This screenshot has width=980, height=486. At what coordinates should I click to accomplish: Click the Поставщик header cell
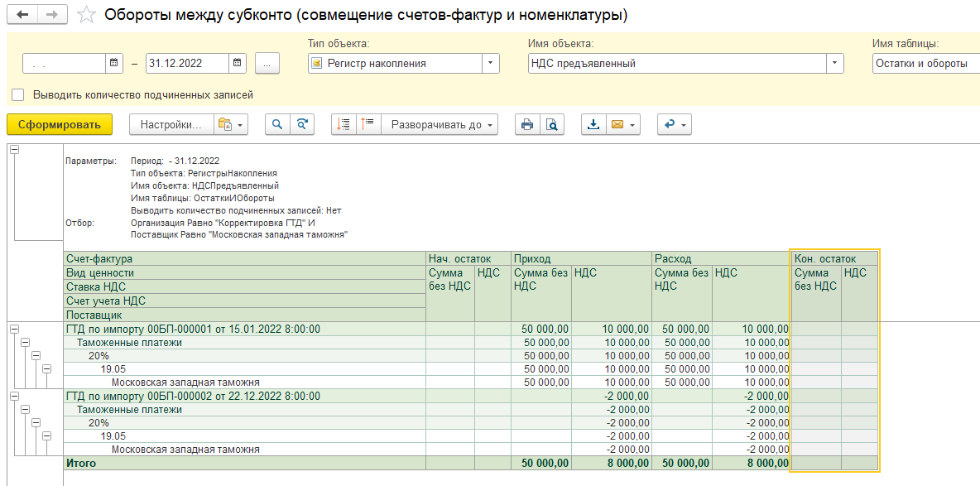244,315
